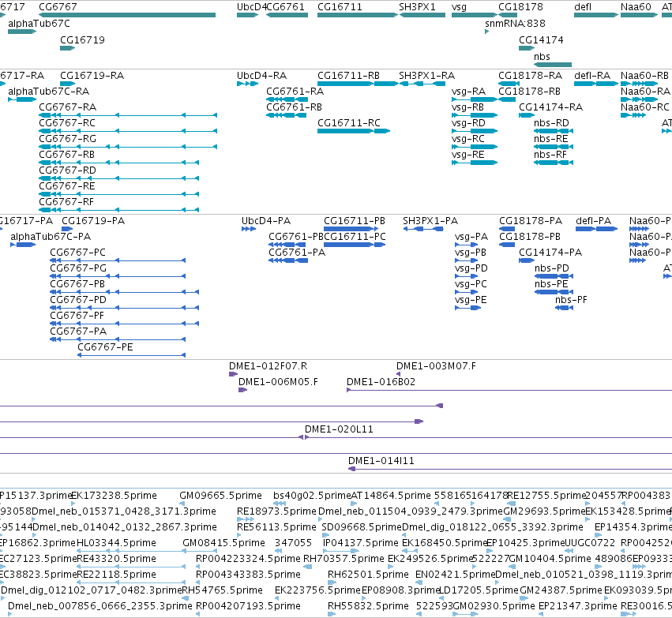This screenshot has width=672, height=618.
Task: Select the CG16719 gene glyph
Action: tap(68, 48)
